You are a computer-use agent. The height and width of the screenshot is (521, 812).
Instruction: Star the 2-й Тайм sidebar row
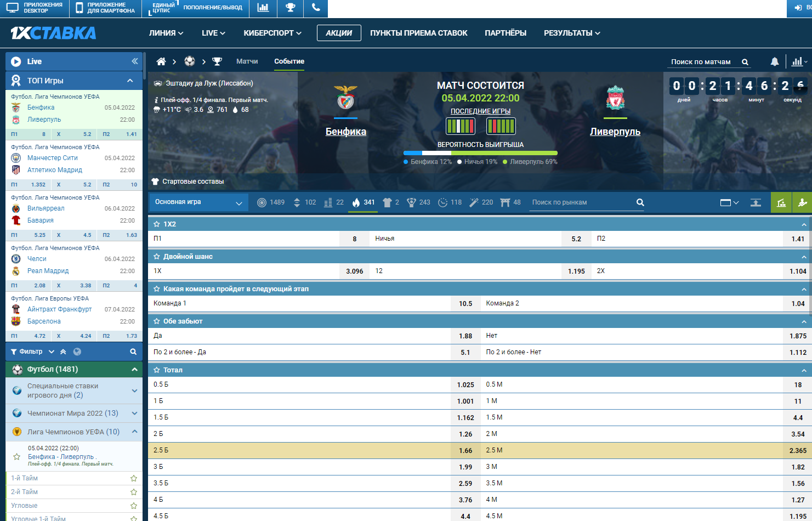(134, 492)
